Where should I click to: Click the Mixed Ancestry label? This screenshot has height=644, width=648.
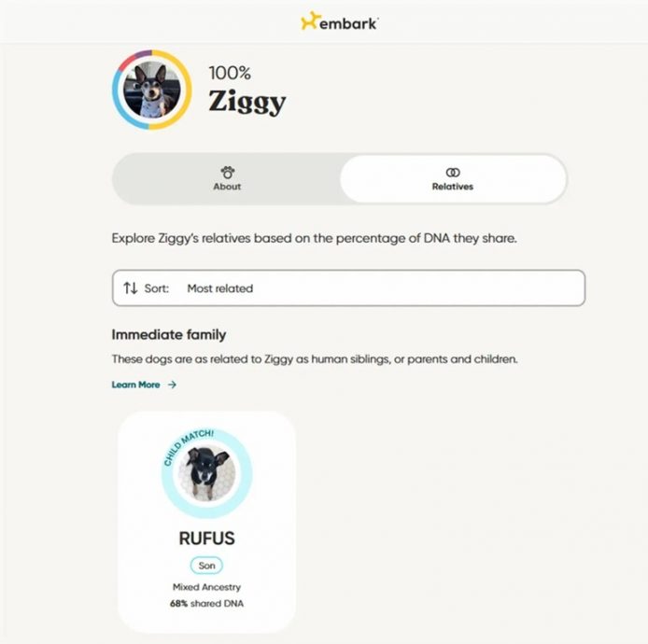coord(206,587)
